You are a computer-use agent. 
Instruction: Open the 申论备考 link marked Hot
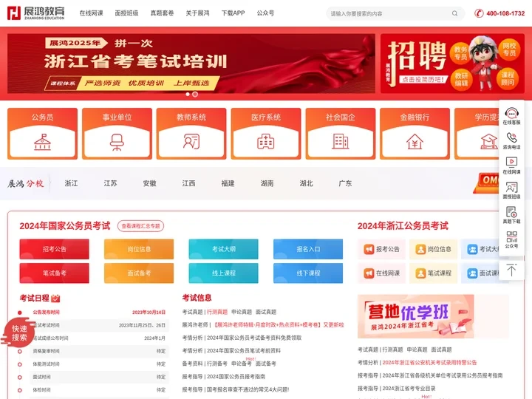coord(242,364)
